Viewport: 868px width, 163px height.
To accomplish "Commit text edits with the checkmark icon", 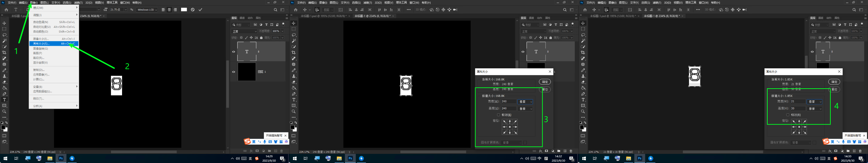I will pos(200,10).
